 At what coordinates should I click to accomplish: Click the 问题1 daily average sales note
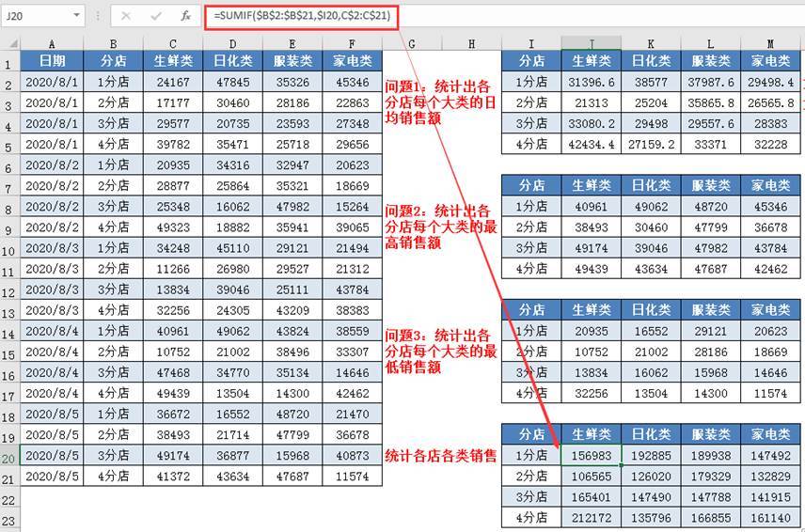point(440,102)
